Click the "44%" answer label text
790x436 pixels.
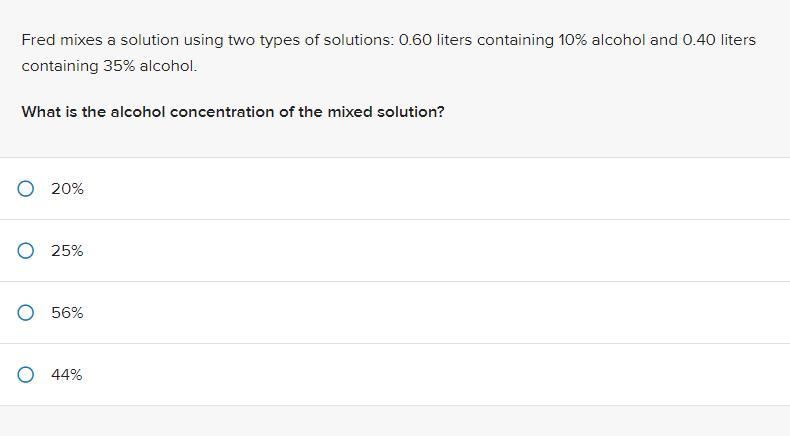click(x=67, y=374)
